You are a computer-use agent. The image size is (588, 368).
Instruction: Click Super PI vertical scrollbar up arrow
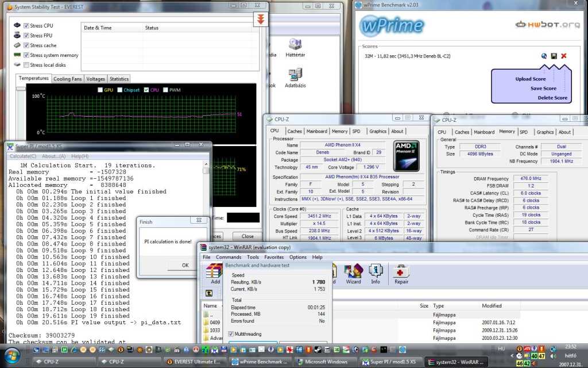click(x=206, y=164)
